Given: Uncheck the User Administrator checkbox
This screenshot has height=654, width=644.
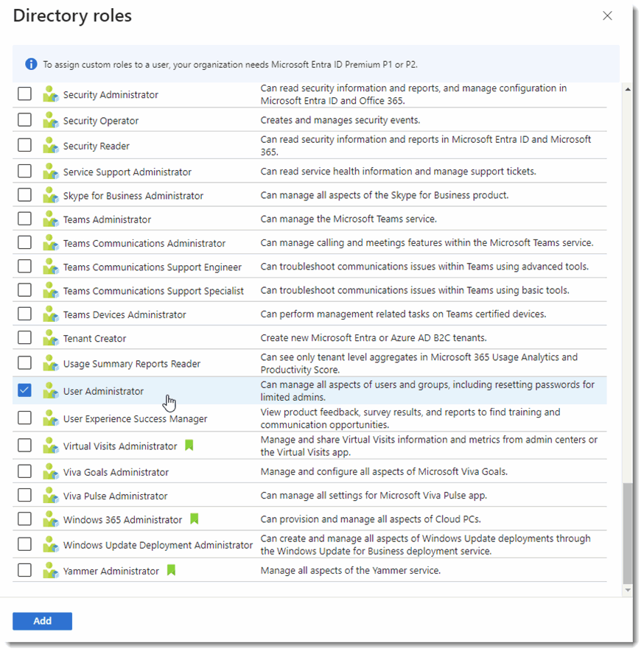Looking at the screenshot, I should point(24,390).
